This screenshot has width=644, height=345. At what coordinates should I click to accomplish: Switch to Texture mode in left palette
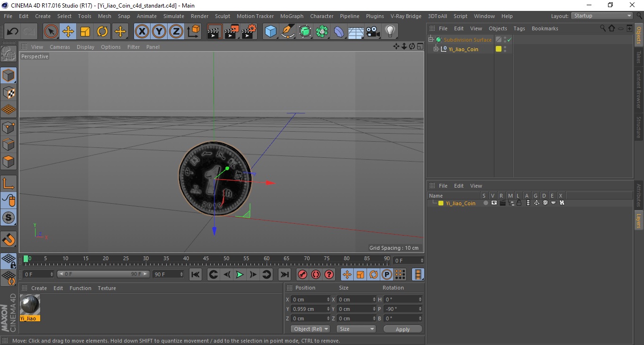[9, 92]
